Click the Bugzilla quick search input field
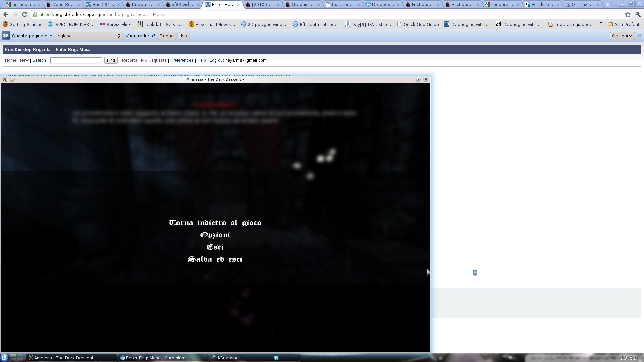The height and width of the screenshot is (362, 644). point(76,60)
